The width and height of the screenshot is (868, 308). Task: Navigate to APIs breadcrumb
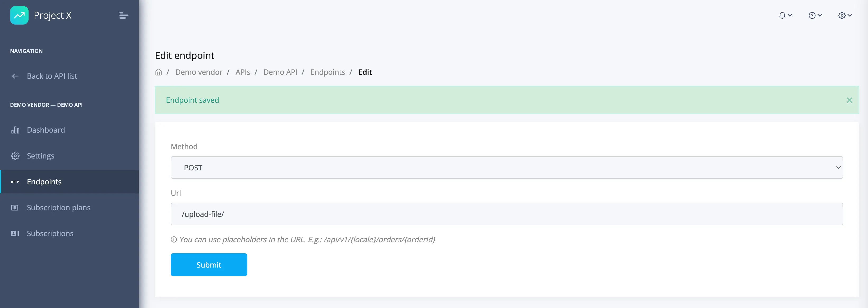243,72
